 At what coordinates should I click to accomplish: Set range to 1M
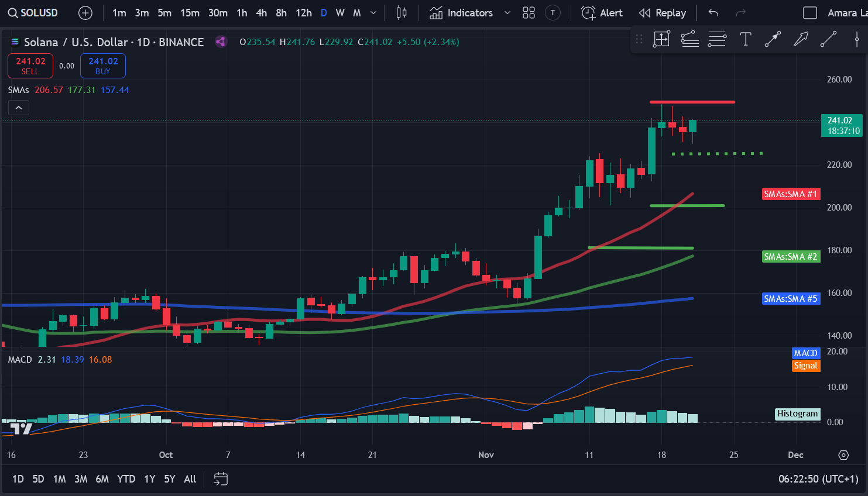pyautogui.click(x=59, y=479)
